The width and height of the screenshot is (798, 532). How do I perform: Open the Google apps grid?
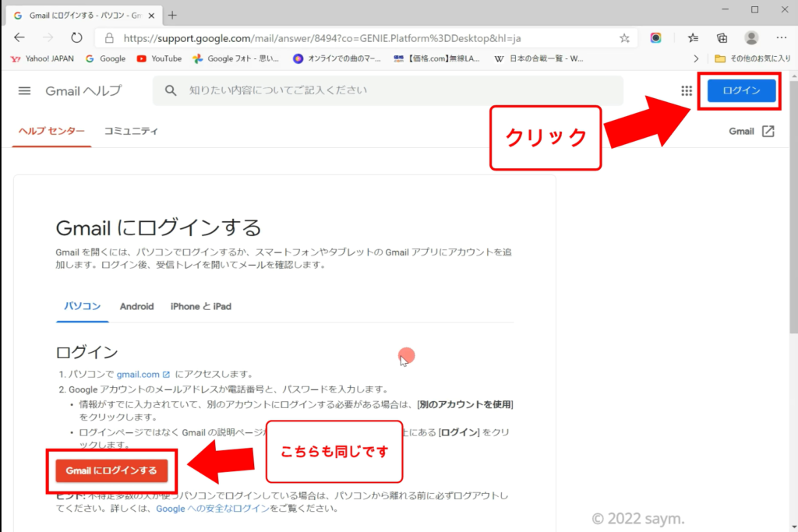coord(687,90)
